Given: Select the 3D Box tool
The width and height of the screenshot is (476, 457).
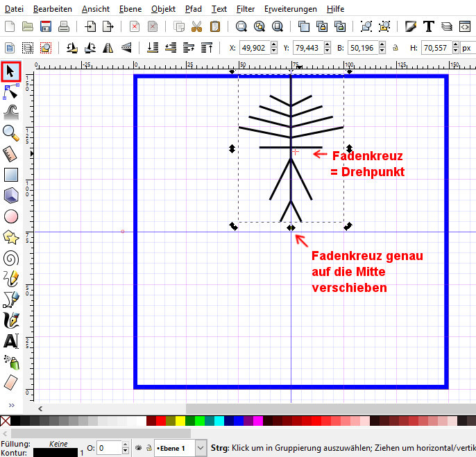Looking at the screenshot, I should coord(11,196).
